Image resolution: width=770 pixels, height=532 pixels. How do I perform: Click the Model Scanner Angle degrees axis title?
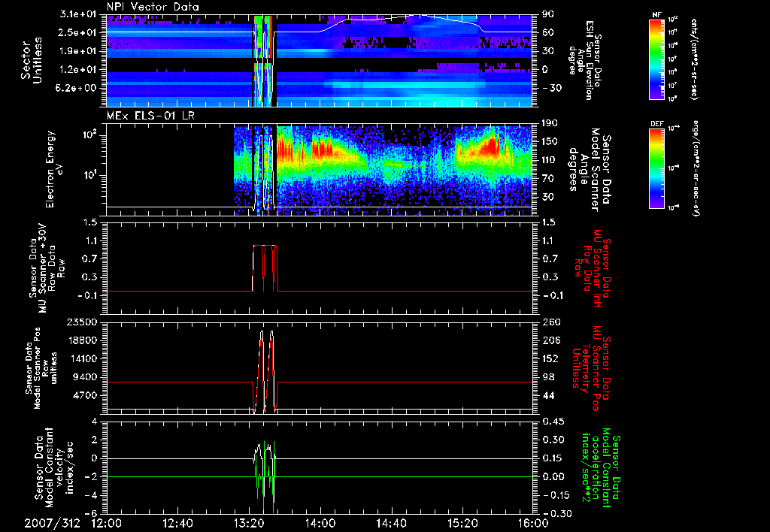point(590,169)
